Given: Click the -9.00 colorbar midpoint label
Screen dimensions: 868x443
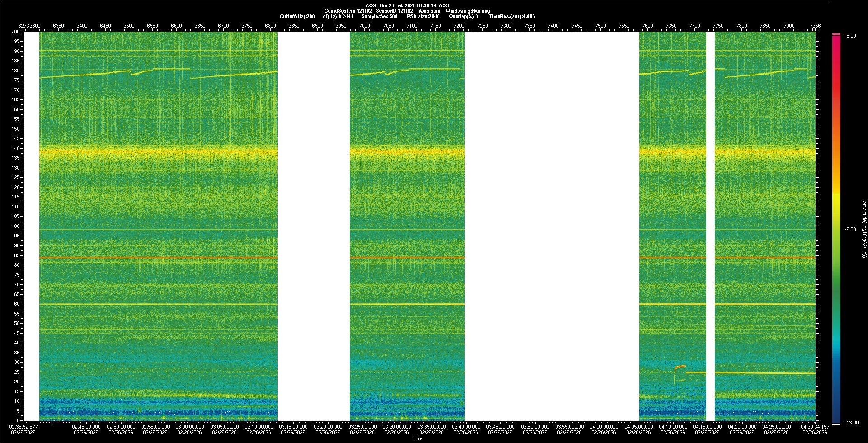Looking at the screenshot, I should tap(850, 230).
